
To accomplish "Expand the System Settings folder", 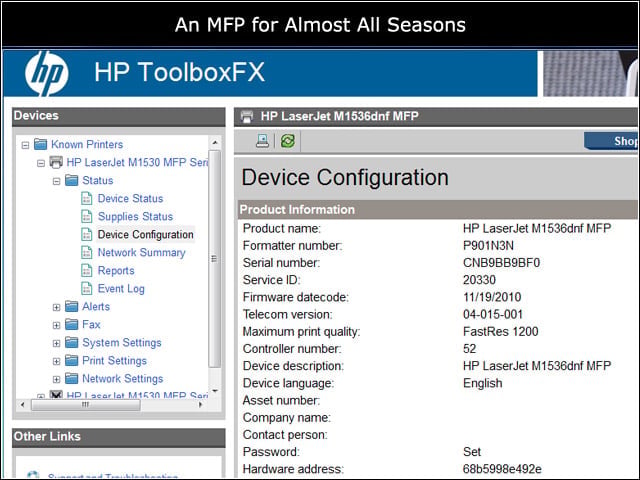I will click(x=56, y=343).
